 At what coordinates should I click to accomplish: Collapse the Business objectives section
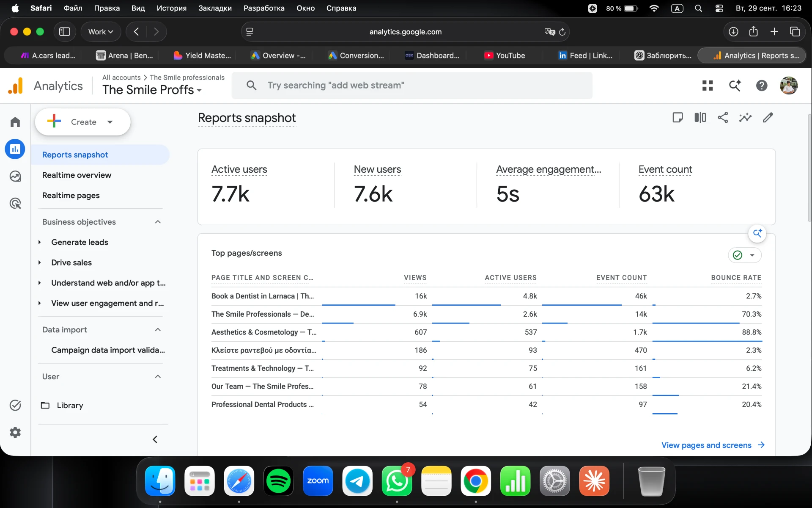point(158,222)
